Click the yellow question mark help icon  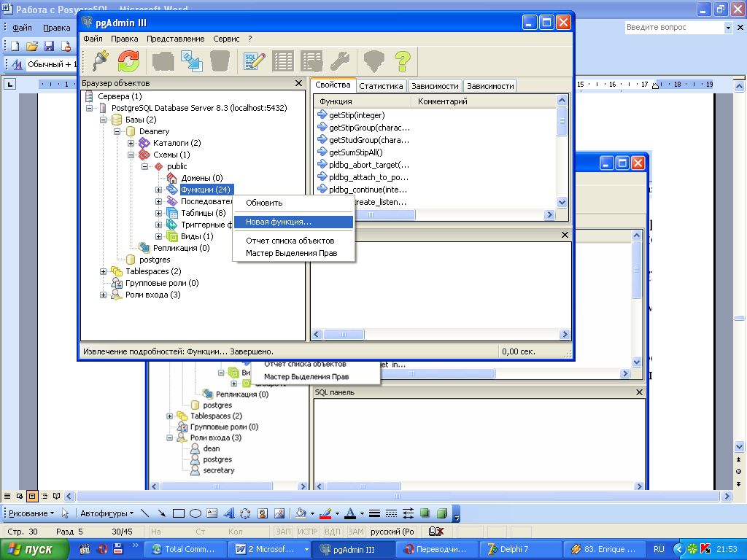[403, 61]
